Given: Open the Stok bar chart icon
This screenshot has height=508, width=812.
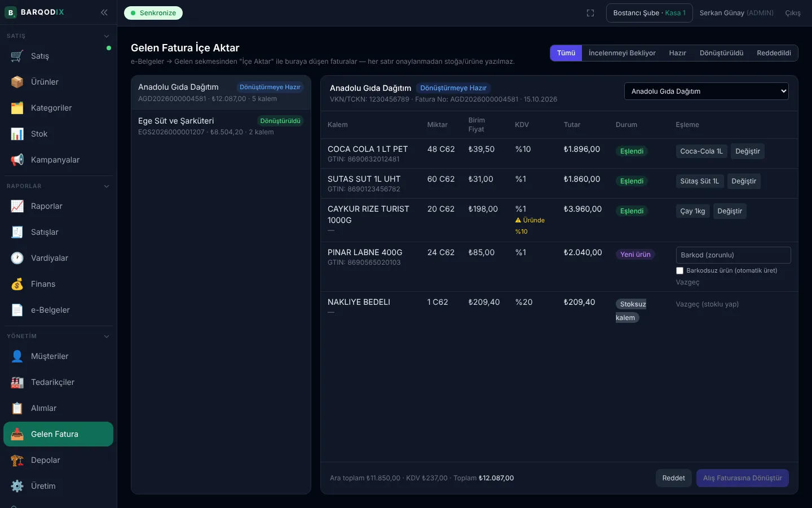Looking at the screenshot, I should coord(17,134).
